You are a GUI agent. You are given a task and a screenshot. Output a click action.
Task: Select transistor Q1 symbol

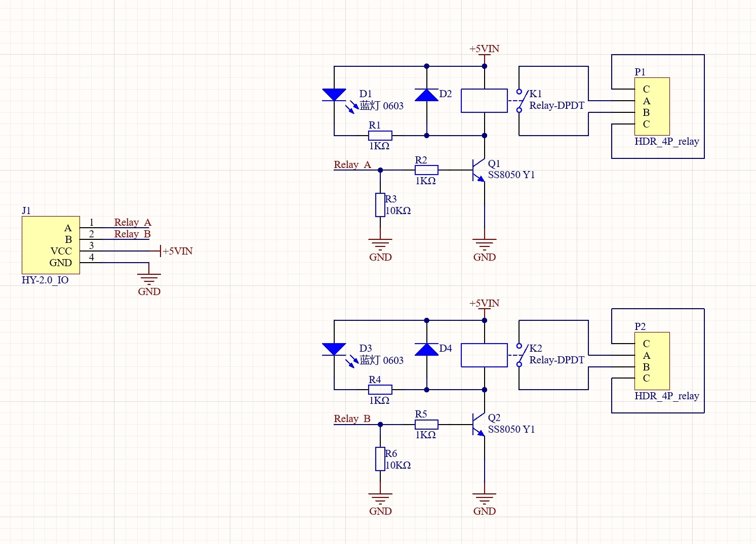click(478, 170)
